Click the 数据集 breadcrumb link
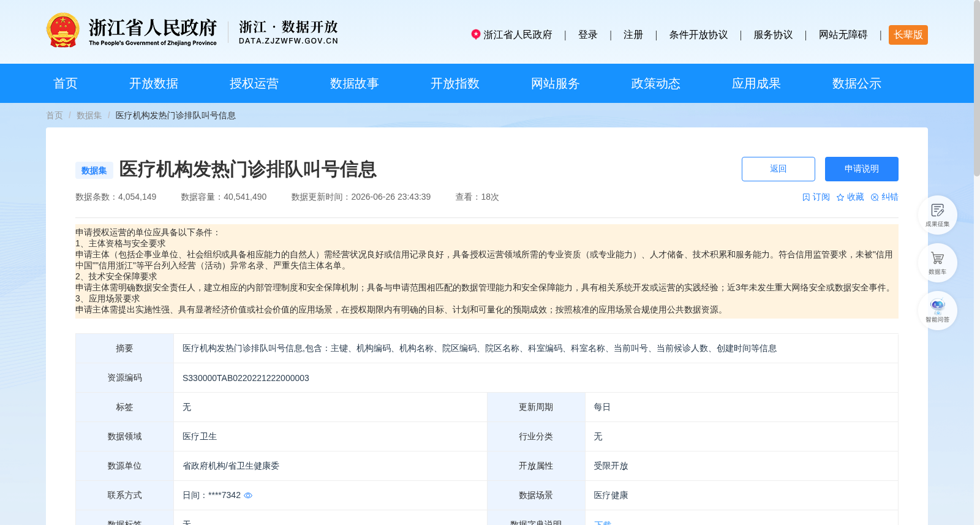This screenshot has width=980, height=525. click(x=89, y=115)
